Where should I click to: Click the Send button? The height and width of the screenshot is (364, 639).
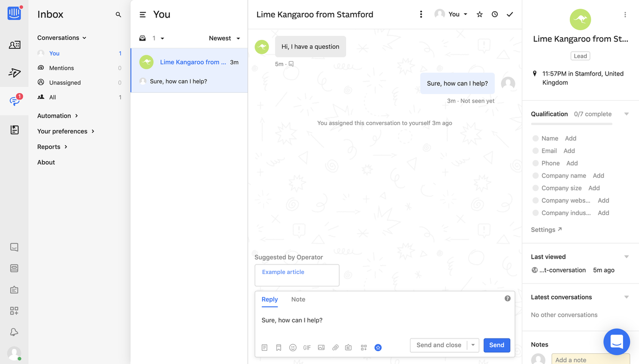click(x=497, y=345)
